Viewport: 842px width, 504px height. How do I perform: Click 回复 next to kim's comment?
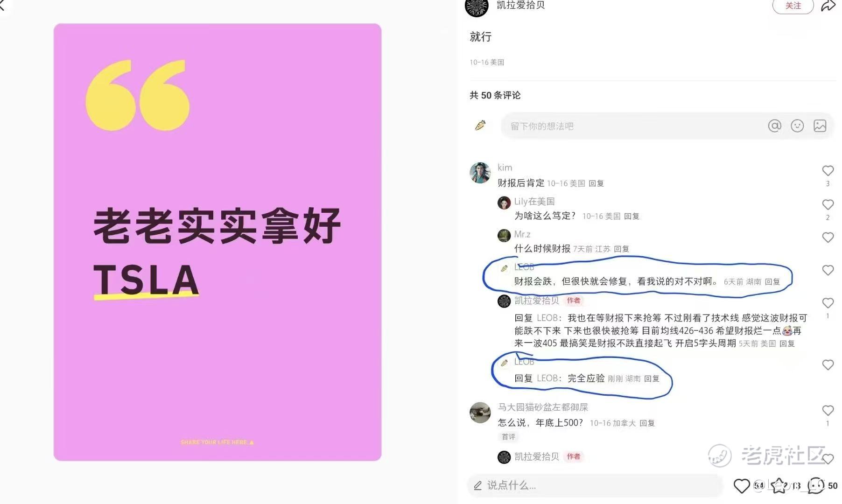[596, 183]
